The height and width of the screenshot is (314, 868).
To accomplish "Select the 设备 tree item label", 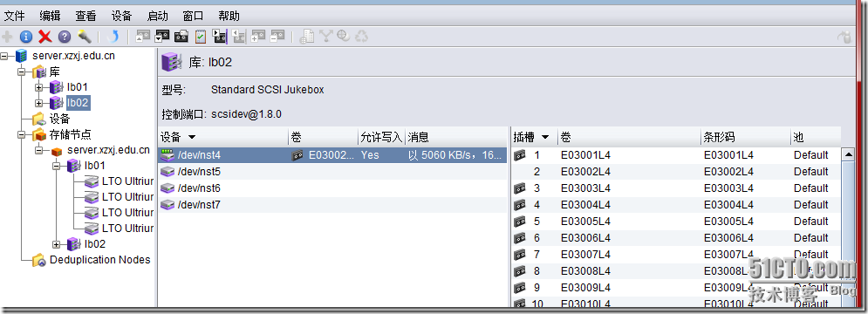I will [x=60, y=119].
